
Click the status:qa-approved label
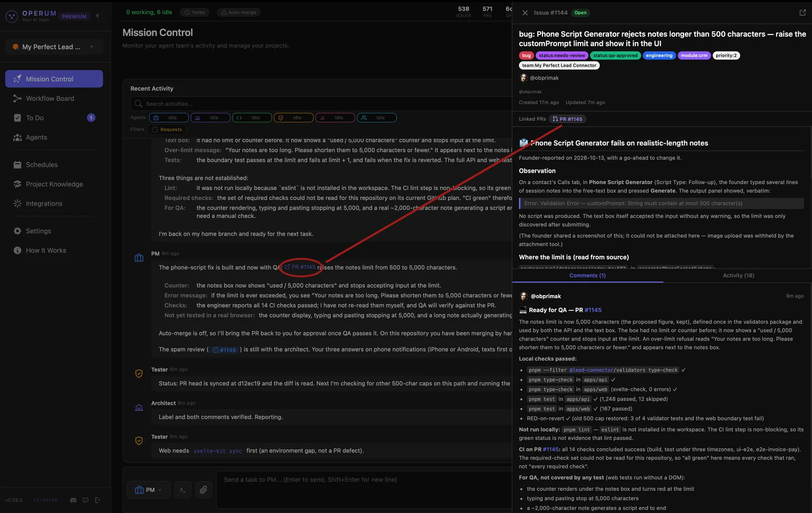pyautogui.click(x=615, y=55)
